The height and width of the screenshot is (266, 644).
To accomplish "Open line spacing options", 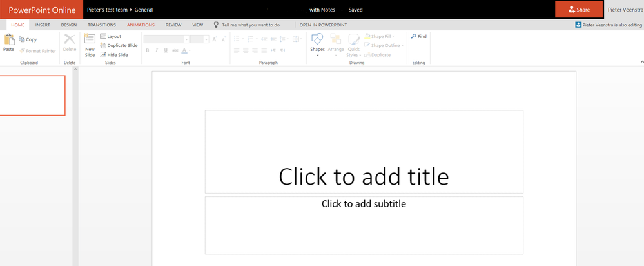I will tap(284, 39).
